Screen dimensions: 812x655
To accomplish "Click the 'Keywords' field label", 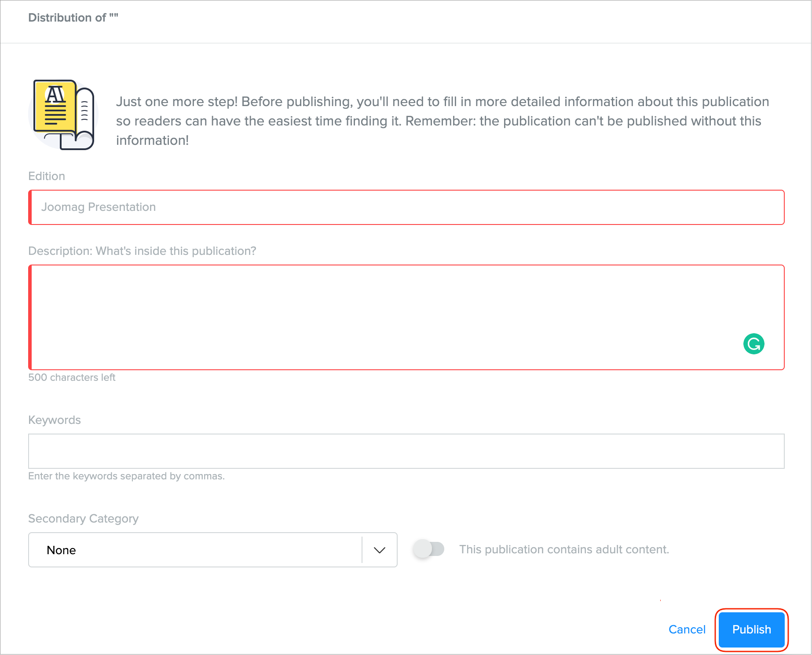I will (x=55, y=420).
